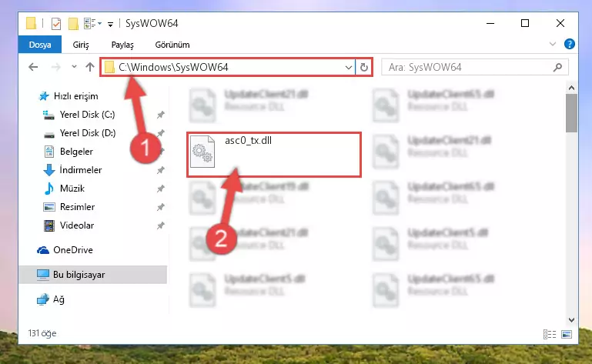Click the Back navigation arrow
Screen dimensions: 592x364
[33, 67]
